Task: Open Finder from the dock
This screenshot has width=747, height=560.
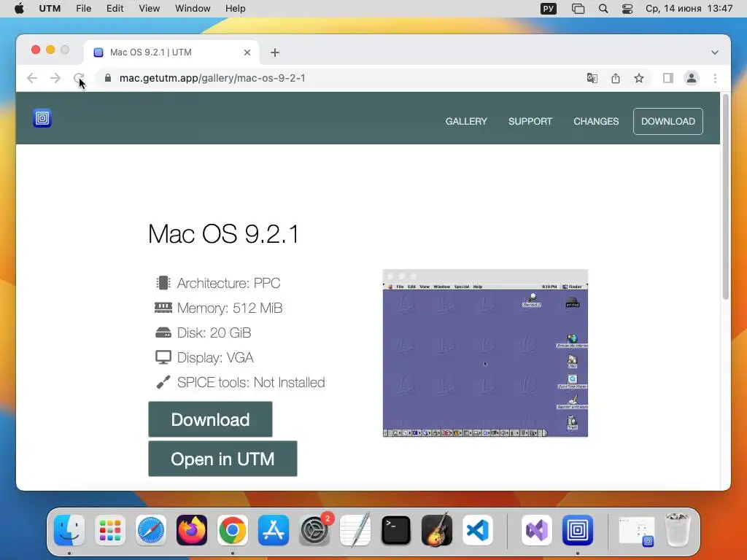Action: [x=69, y=530]
